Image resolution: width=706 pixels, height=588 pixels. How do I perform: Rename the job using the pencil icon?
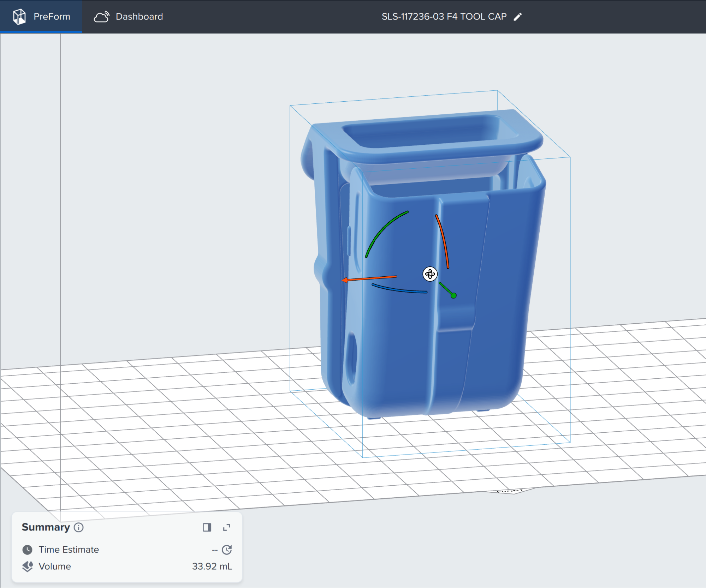click(517, 16)
